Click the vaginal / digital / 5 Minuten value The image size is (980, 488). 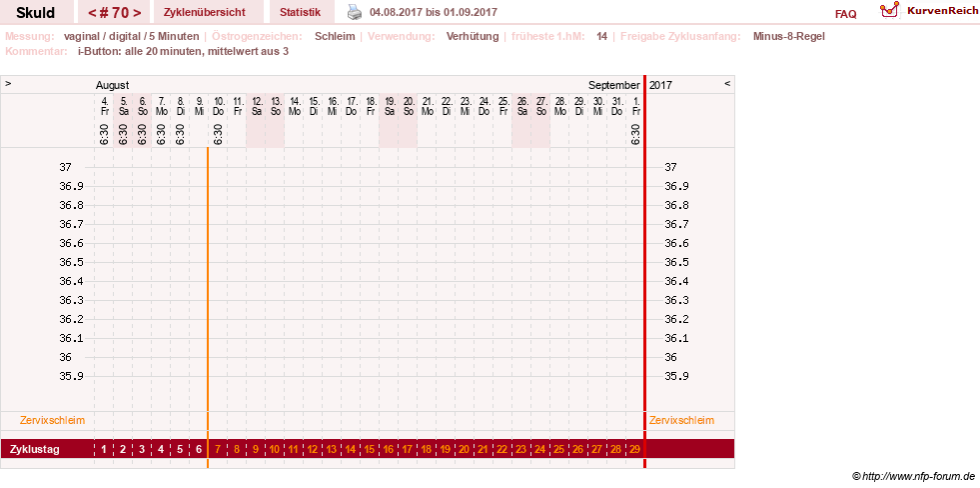tap(131, 36)
